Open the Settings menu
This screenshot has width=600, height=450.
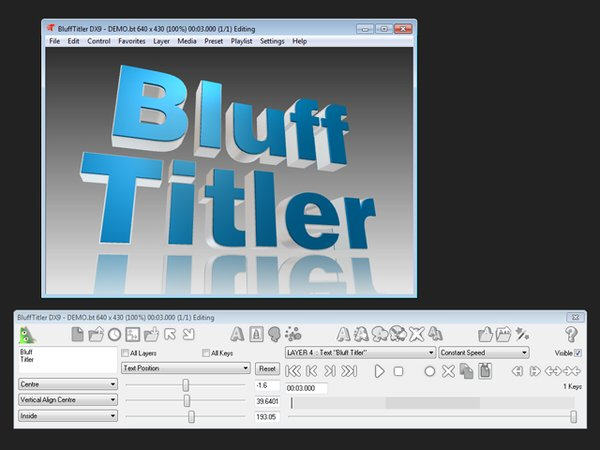coord(272,41)
